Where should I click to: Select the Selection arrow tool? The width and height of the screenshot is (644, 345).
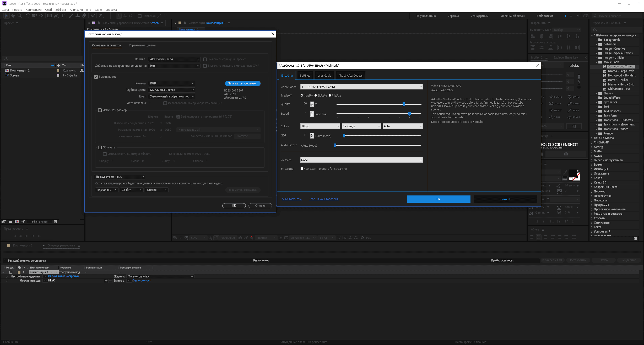(7, 16)
